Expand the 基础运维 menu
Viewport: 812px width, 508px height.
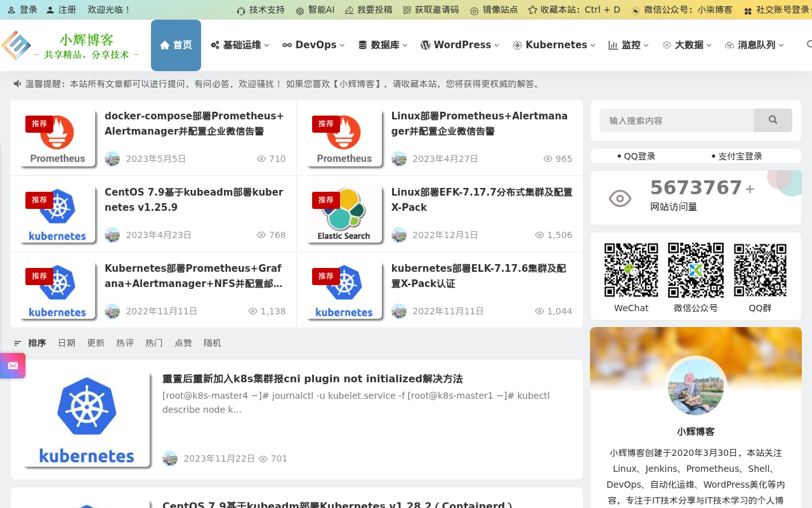(240, 45)
